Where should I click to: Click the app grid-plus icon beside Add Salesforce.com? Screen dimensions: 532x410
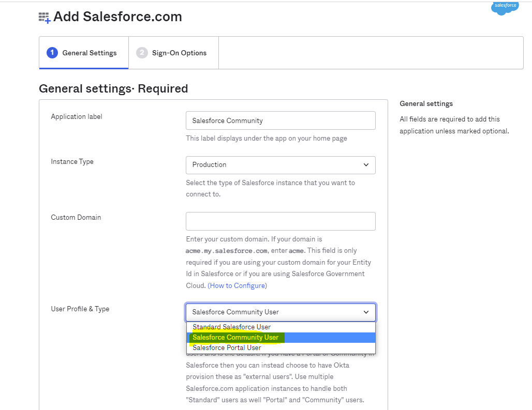[x=45, y=17]
